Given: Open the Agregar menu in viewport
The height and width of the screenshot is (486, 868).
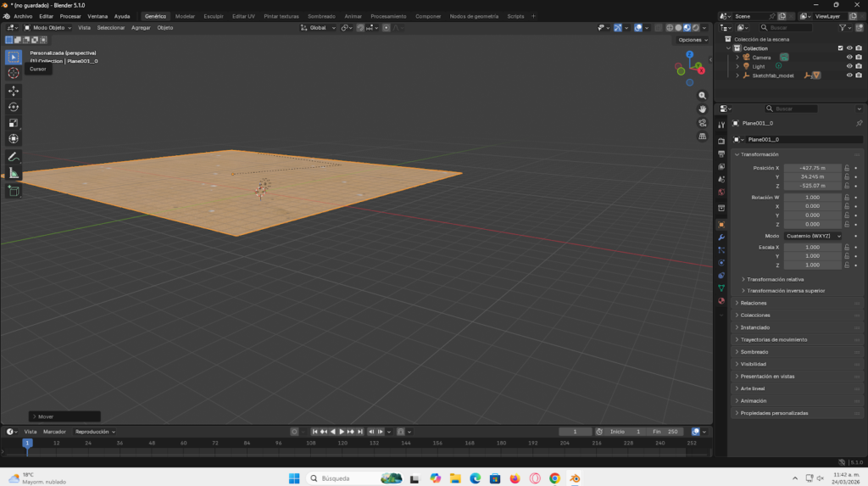Looking at the screenshot, I should [141, 28].
